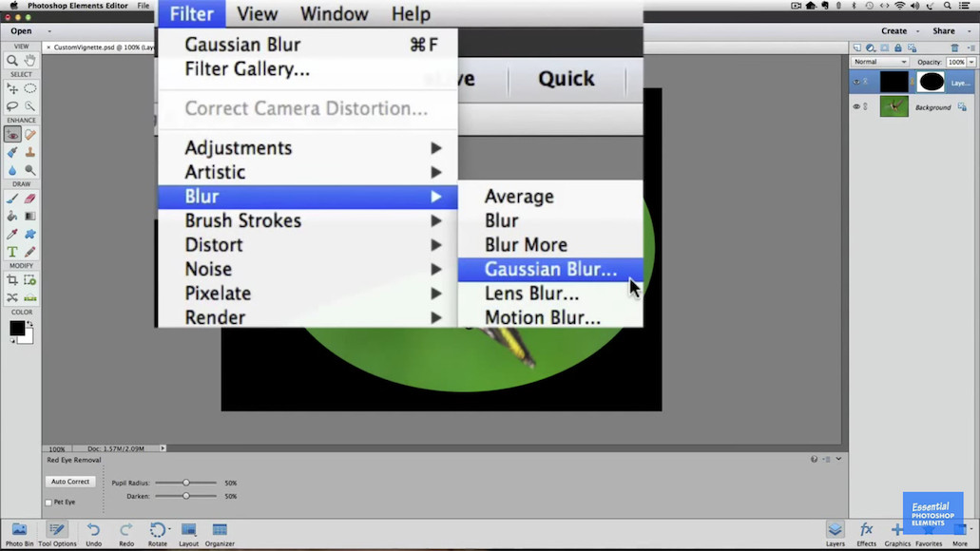Select the Gradient tool

(x=30, y=217)
